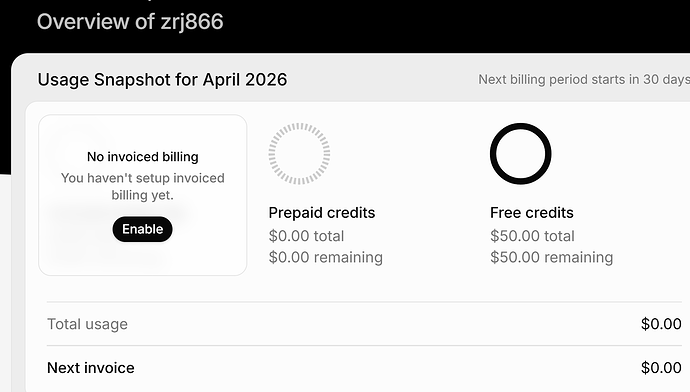
Task: Click the Next billing period starts text
Action: (x=584, y=80)
